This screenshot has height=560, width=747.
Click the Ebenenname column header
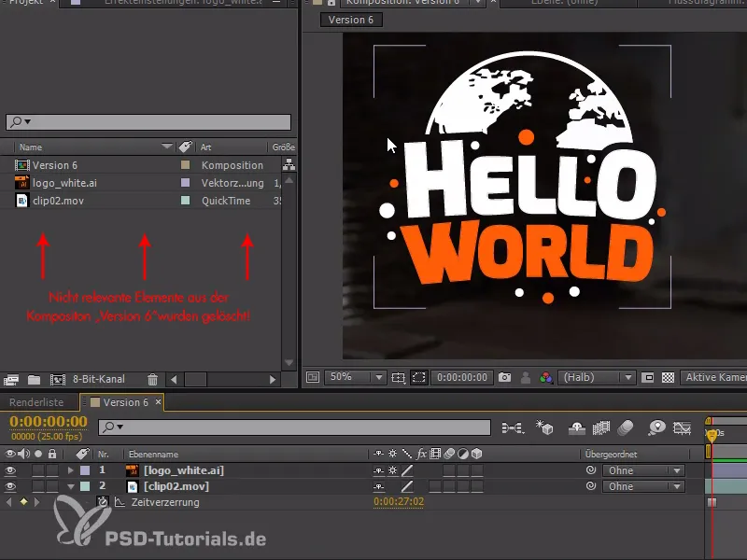[x=153, y=455]
